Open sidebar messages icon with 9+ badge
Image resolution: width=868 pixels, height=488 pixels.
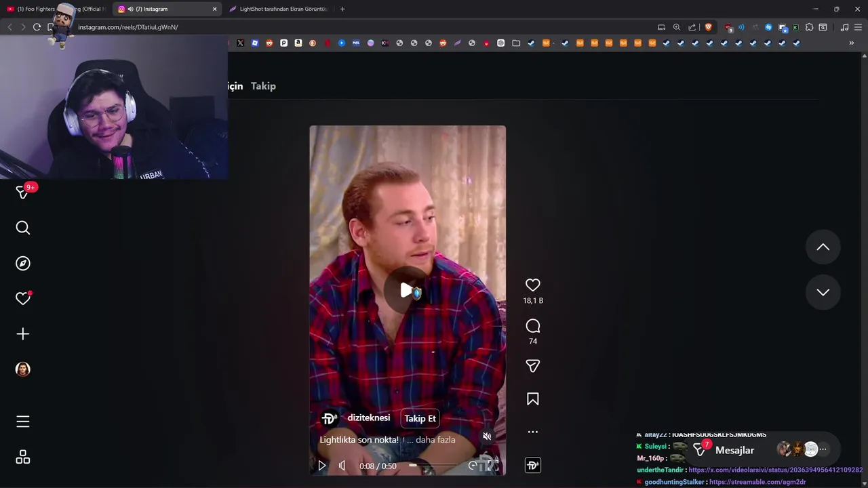23,192
